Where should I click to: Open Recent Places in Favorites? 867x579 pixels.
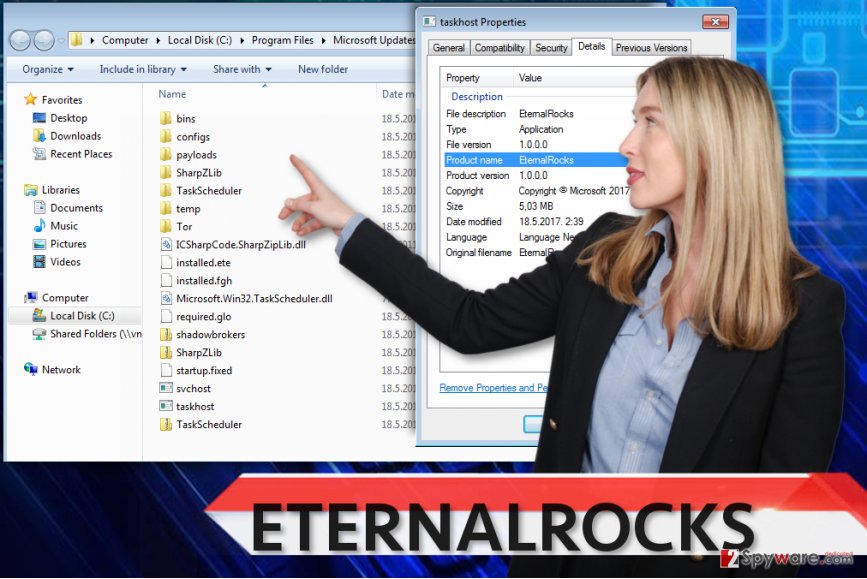click(72, 154)
